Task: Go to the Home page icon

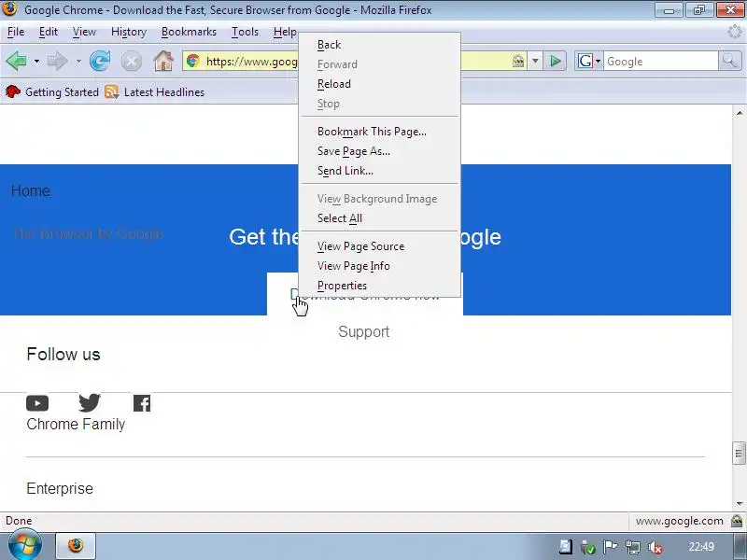Action: coord(162,61)
